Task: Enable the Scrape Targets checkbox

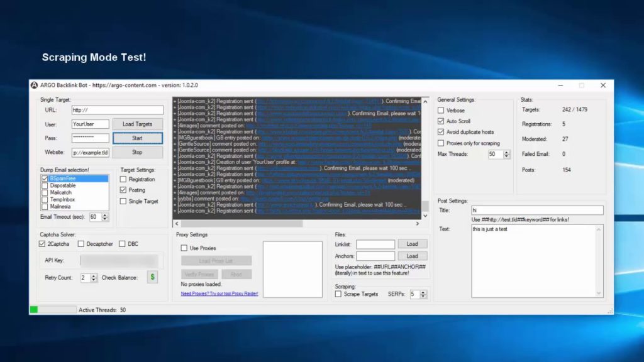Action: click(338, 294)
